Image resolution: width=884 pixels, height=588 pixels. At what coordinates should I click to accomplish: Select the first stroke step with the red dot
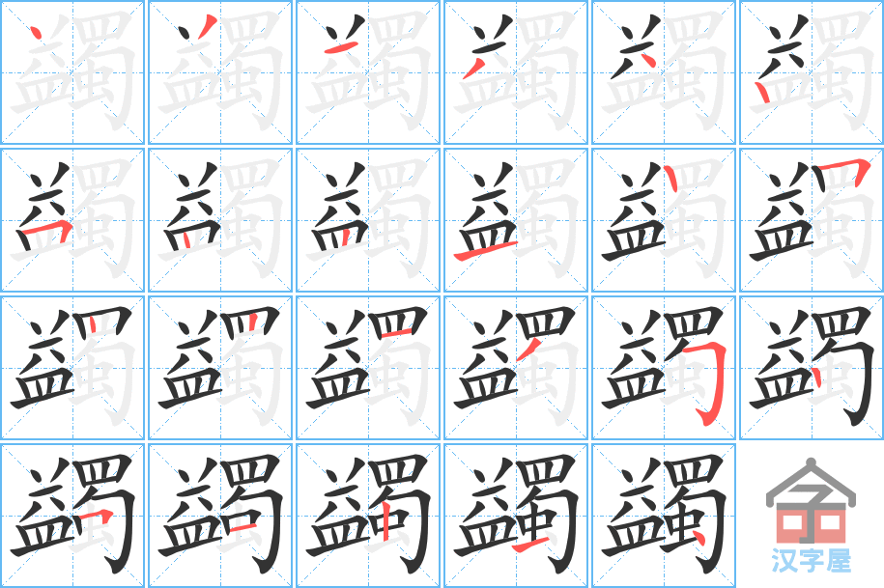tap(72, 72)
